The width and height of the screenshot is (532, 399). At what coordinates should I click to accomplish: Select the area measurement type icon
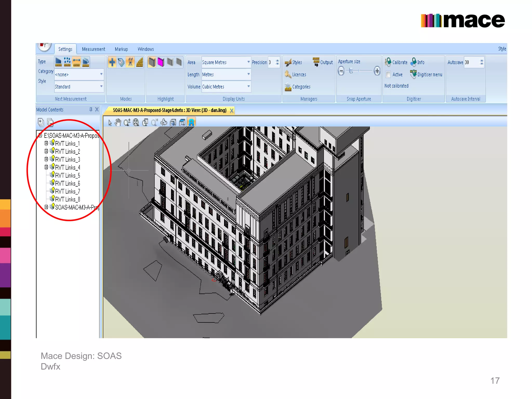click(58, 62)
